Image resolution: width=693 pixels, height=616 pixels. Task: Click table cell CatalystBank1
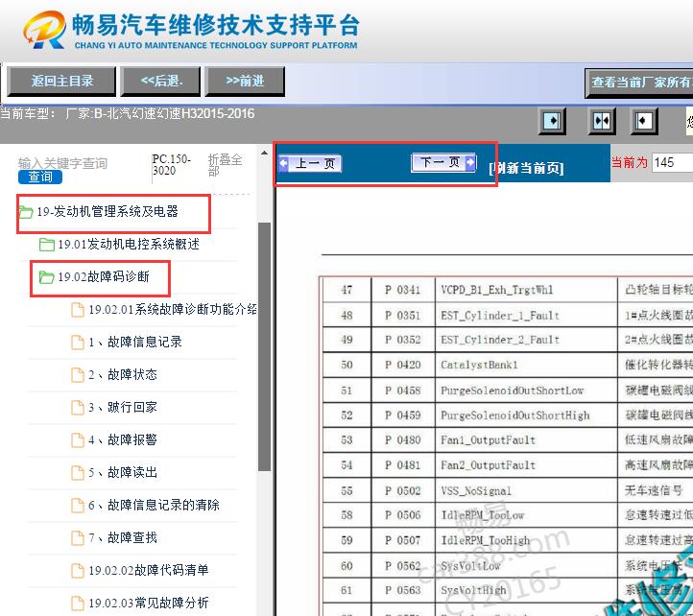(526, 365)
